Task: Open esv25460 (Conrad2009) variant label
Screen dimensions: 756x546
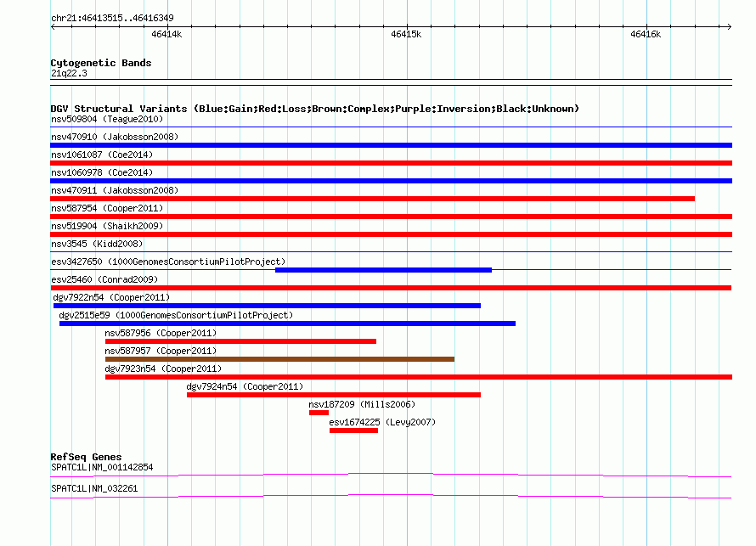Action: click(x=104, y=279)
